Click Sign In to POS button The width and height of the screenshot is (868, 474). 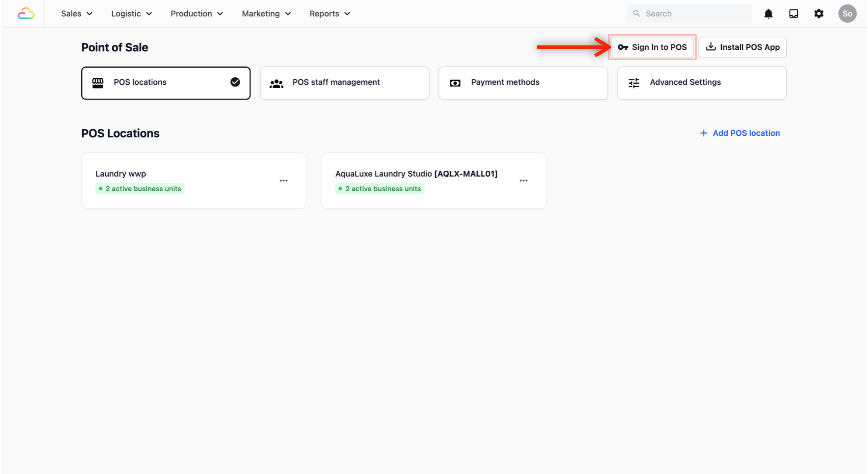click(652, 47)
